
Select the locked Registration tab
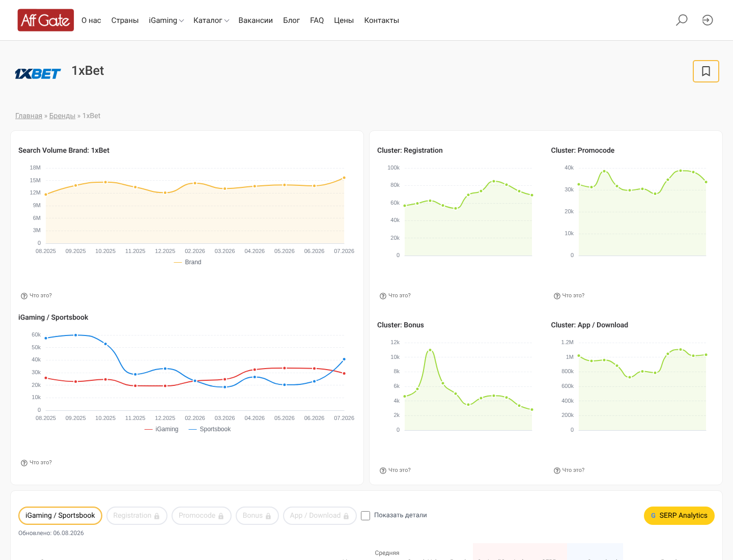[137, 516]
